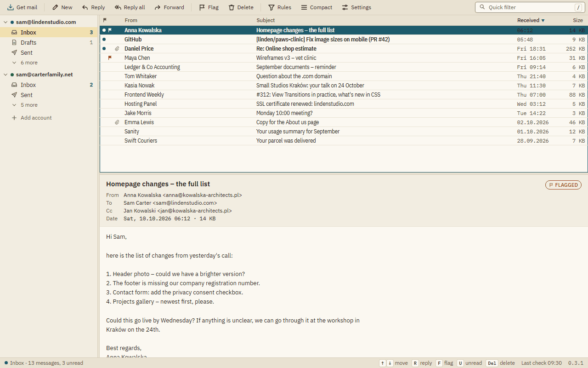Sort messages by the Subject column
This screenshot has height=368, width=588.
pyautogui.click(x=266, y=20)
